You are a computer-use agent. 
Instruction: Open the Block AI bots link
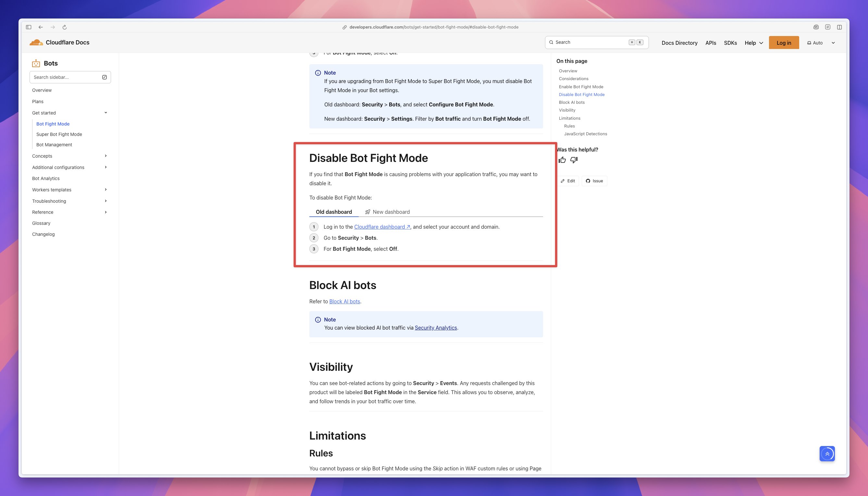click(x=344, y=301)
